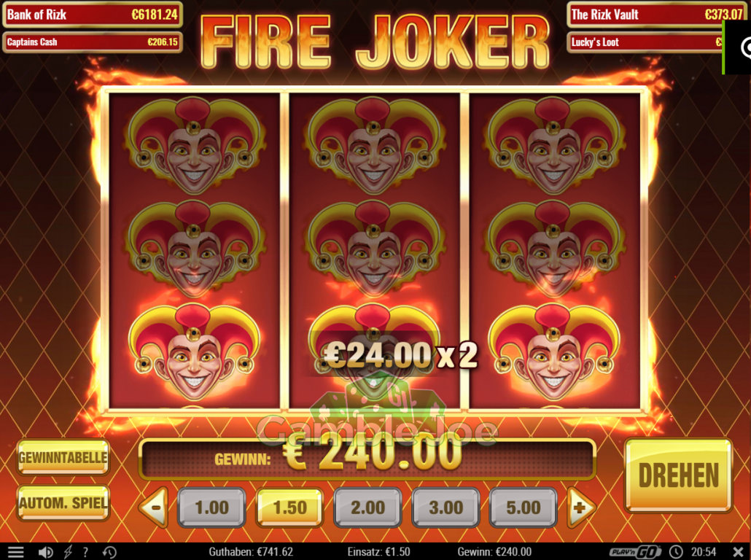Select the 5.00 bet value
The image size is (751, 560).
point(523,507)
